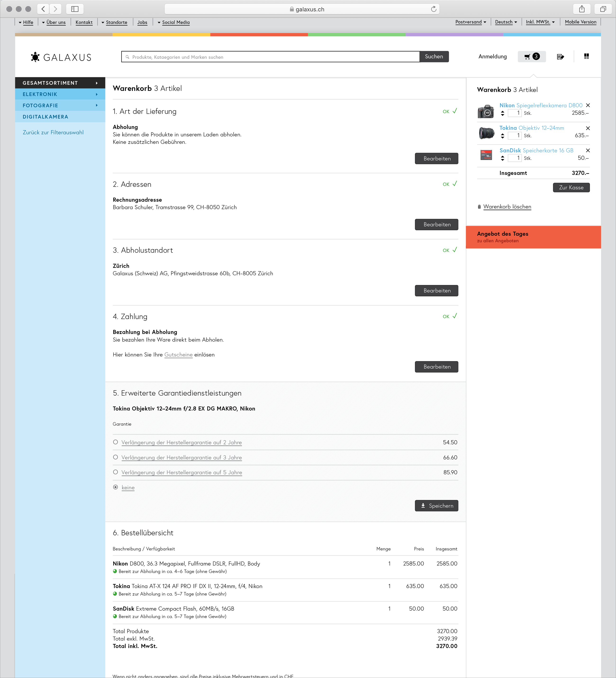Edit Zahlung section with Bearbeiten

tap(436, 366)
